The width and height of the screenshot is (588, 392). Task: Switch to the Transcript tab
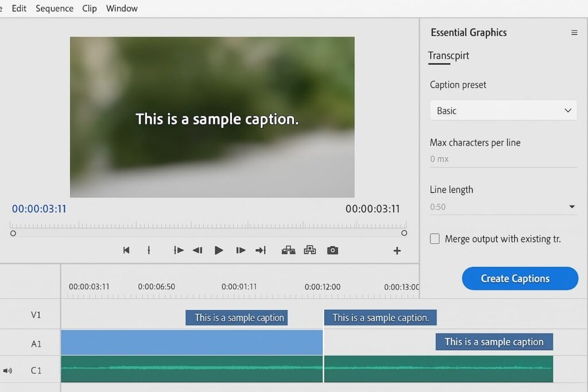pyautogui.click(x=448, y=56)
